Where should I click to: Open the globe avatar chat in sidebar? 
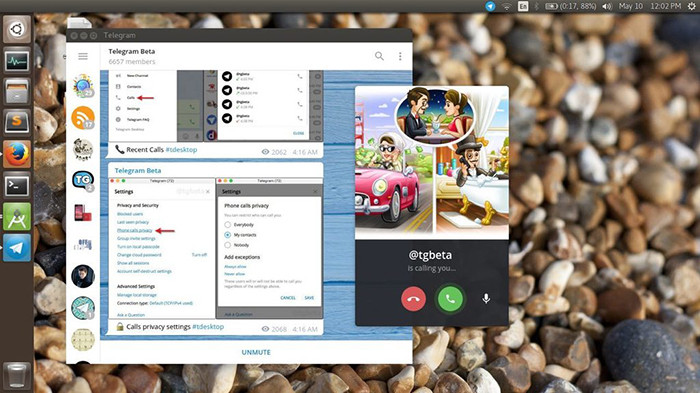pos(83,86)
